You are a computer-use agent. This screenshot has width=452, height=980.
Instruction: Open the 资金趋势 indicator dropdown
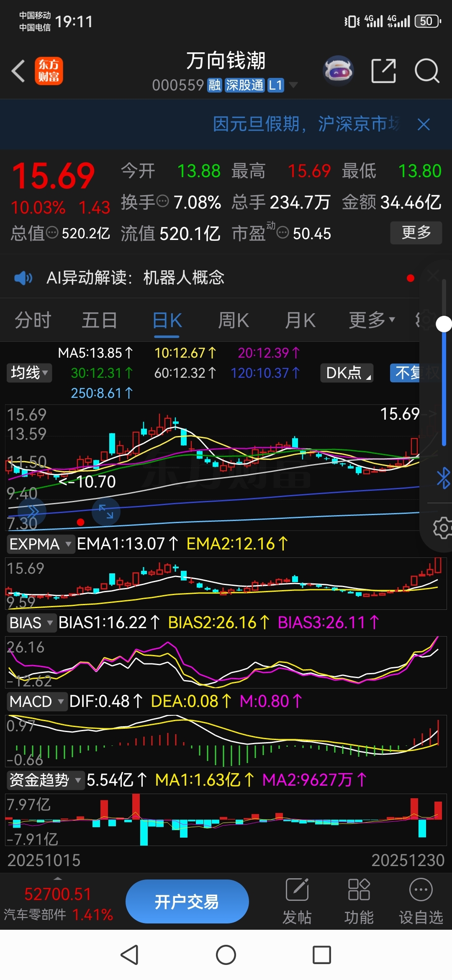point(45,780)
